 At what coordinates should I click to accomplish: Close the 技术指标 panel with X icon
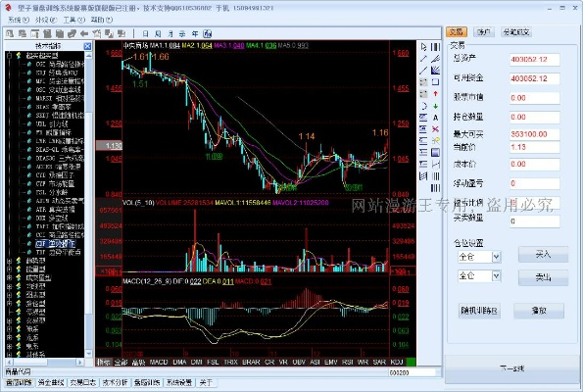87,46
